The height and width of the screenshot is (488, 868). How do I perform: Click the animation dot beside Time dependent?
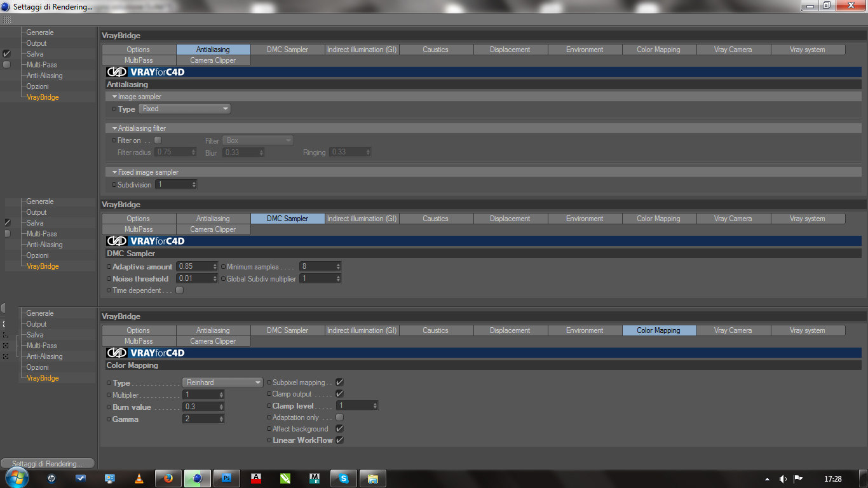point(109,290)
